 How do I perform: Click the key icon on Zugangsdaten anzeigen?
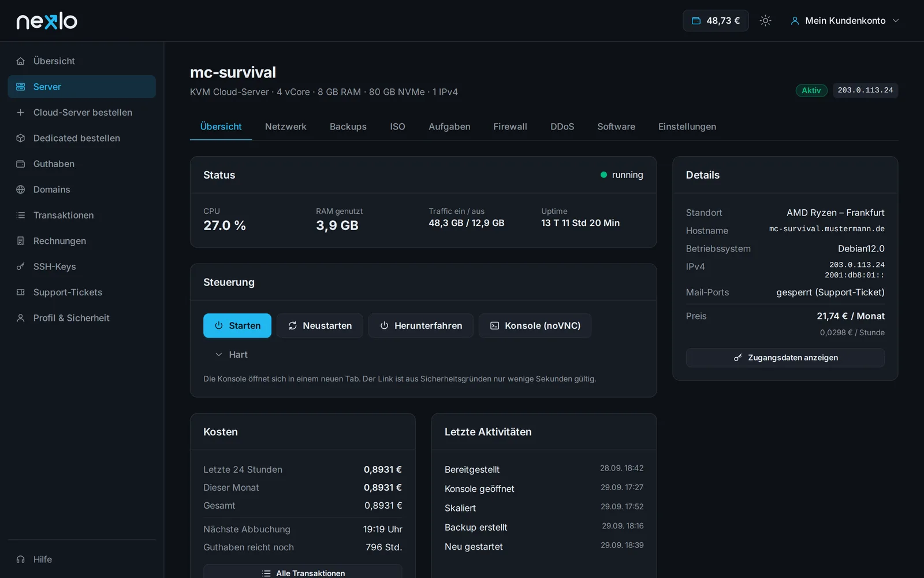[x=737, y=358]
